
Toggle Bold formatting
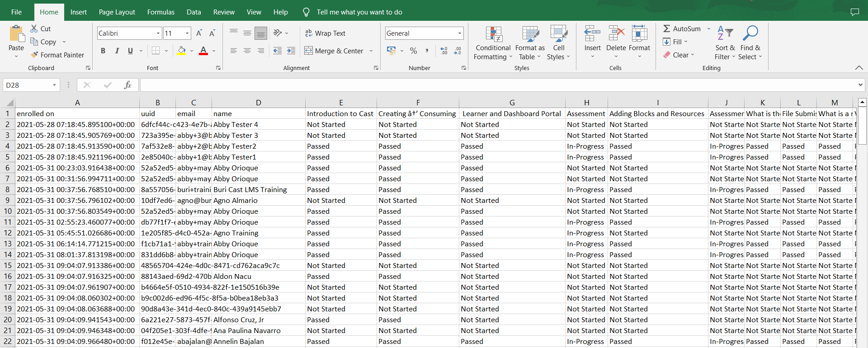(x=103, y=51)
